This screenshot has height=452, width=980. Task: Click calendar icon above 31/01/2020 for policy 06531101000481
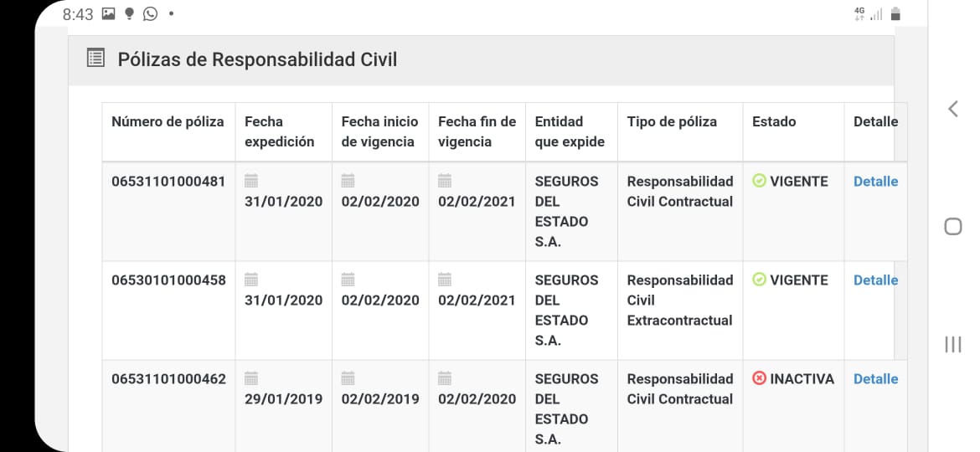[x=251, y=181]
